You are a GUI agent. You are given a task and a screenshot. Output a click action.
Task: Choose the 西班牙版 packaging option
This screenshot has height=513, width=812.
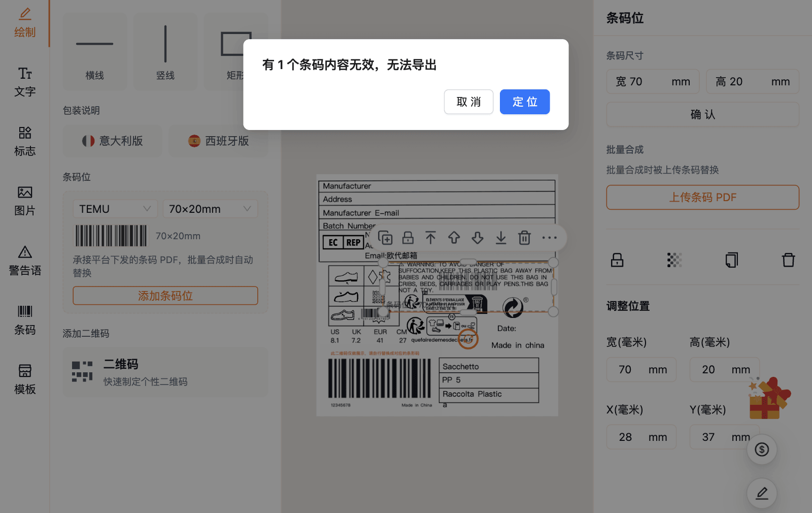point(219,141)
